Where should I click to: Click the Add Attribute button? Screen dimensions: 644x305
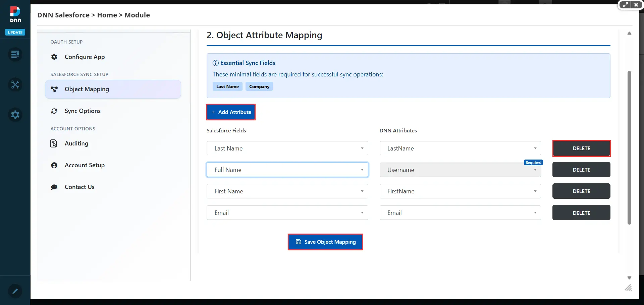tap(231, 112)
